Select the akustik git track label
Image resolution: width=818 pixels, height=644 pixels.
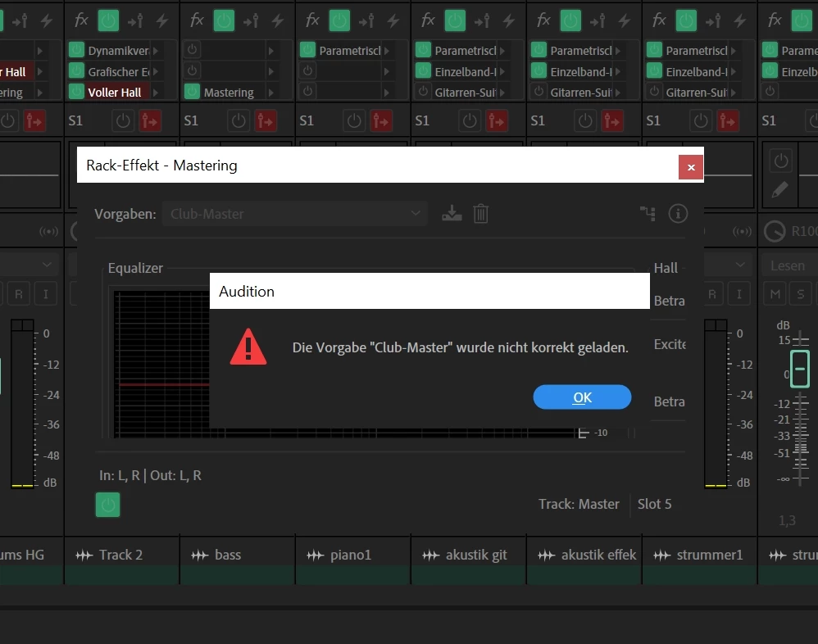[476, 555]
